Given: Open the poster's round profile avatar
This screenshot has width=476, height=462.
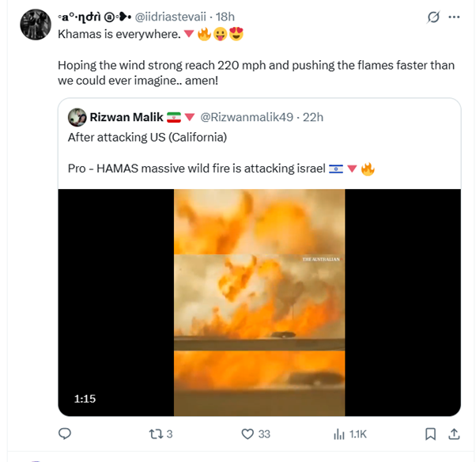Looking at the screenshot, I should [36, 25].
